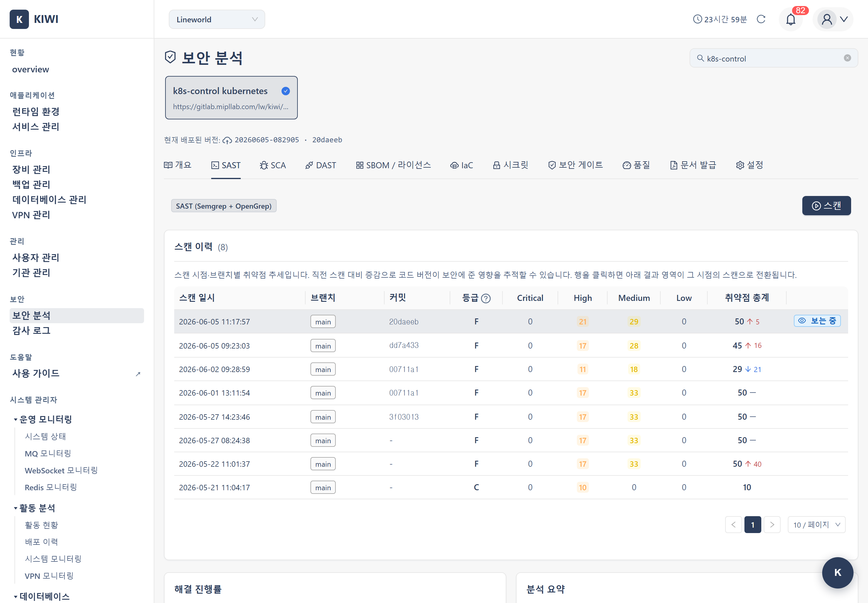Viewport: 868px width, 603px height.
Task: Click Medium count 18 badge
Action: pos(634,369)
